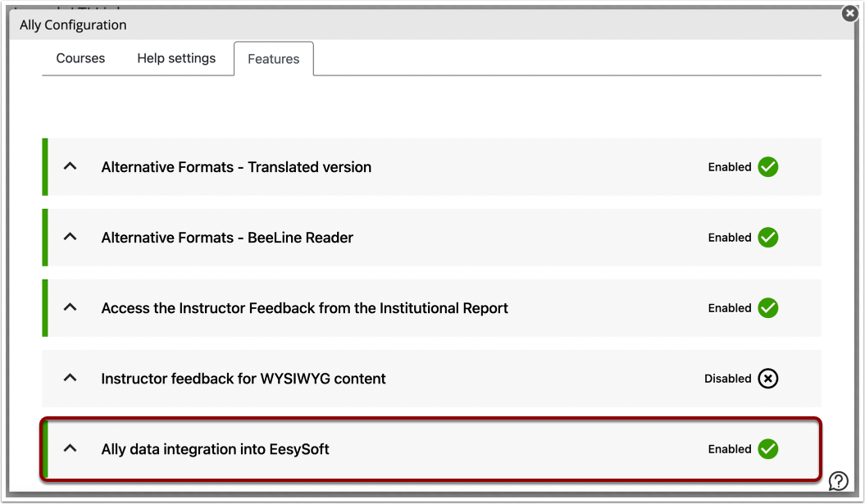The width and height of the screenshot is (865, 504).
Task: Click the green status bar beside Alternative Formats
Action: [x=45, y=167]
